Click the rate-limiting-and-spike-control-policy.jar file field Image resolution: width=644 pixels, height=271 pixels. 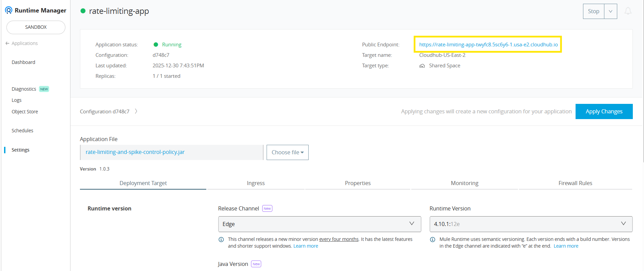pyautogui.click(x=171, y=152)
